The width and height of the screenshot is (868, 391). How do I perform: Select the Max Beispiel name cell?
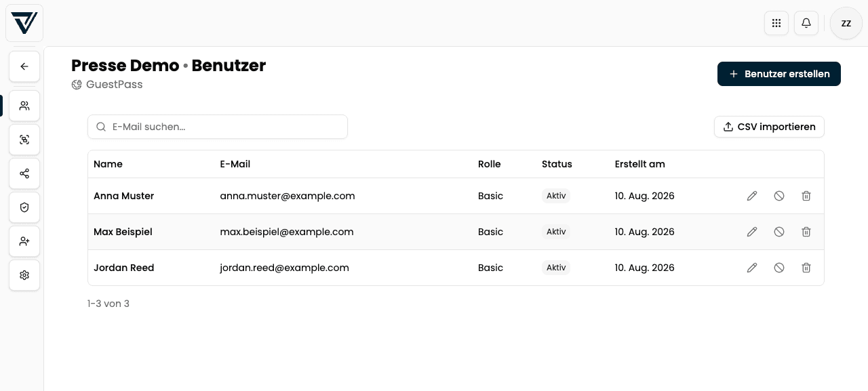coord(123,232)
